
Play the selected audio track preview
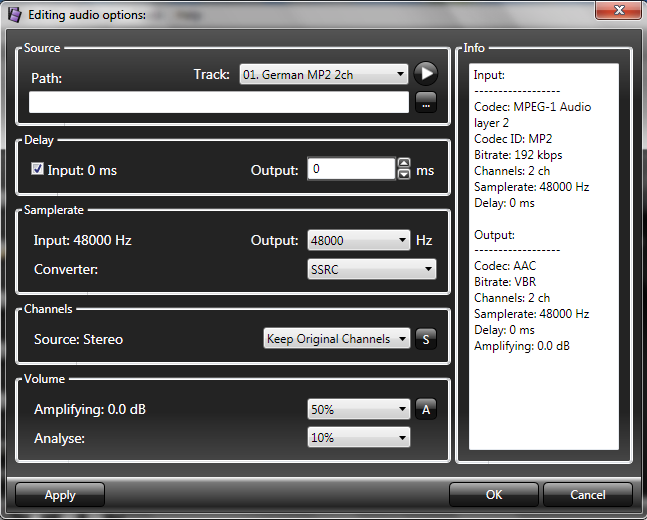426,74
